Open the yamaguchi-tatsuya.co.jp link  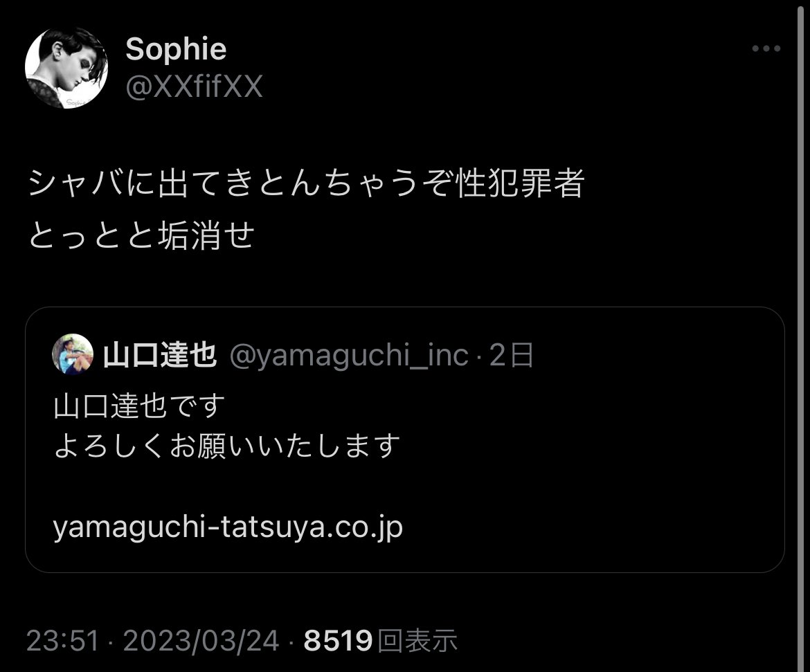(x=228, y=527)
